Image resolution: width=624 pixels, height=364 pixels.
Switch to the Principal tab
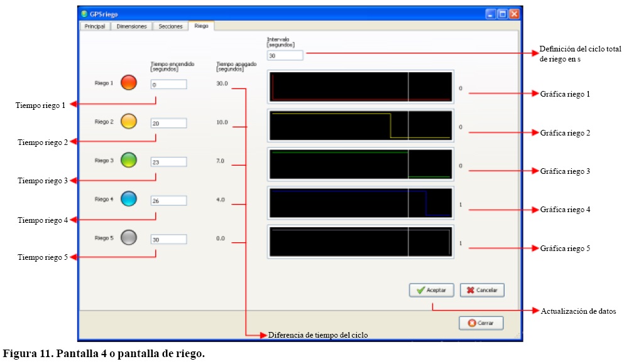pyautogui.click(x=94, y=26)
